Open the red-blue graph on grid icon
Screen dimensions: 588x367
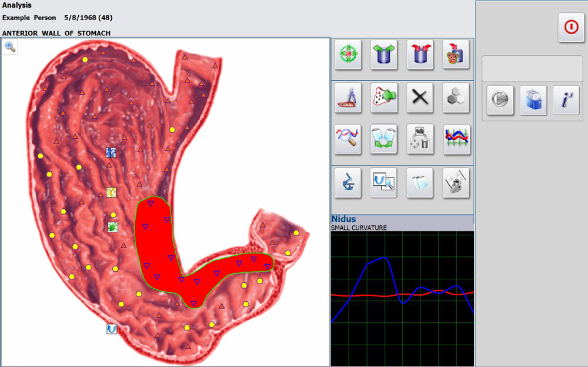[x=456, y=139]
